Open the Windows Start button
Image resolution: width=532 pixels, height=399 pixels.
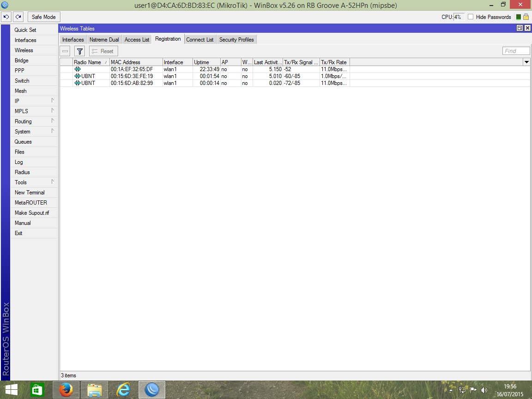11,390
